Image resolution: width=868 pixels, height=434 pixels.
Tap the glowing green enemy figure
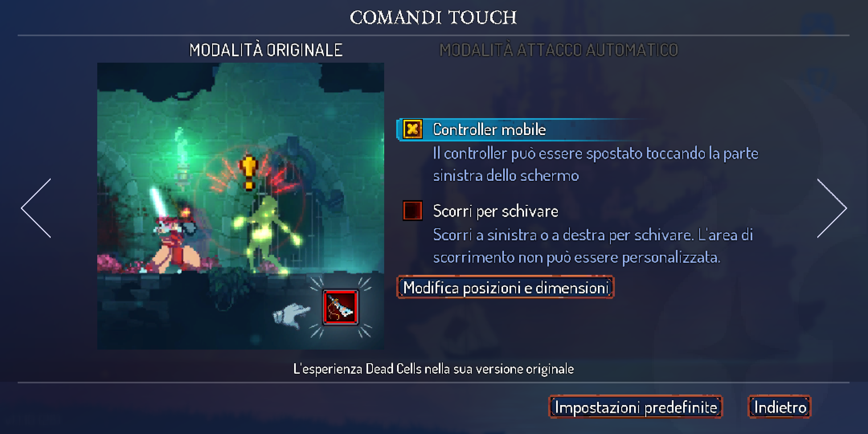pyautogui.click(x=265, y=235)
